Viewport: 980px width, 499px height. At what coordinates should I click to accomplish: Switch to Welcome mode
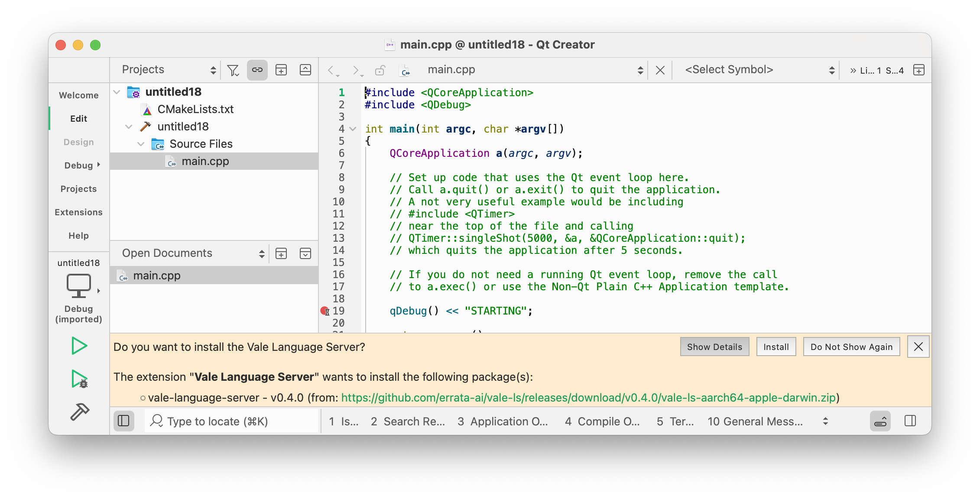(79, 95)
